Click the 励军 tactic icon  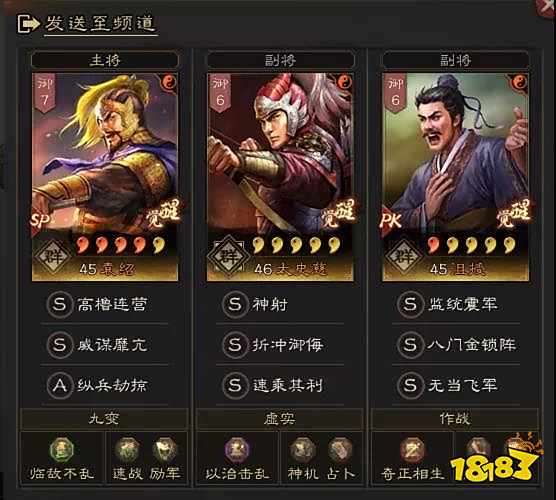point(165,450)
